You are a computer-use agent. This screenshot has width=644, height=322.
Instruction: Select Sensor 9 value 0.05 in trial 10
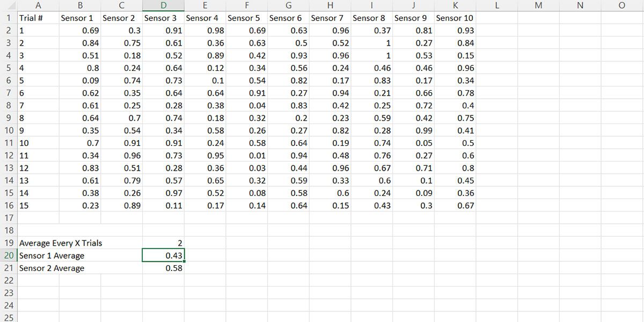coord(413,143)
